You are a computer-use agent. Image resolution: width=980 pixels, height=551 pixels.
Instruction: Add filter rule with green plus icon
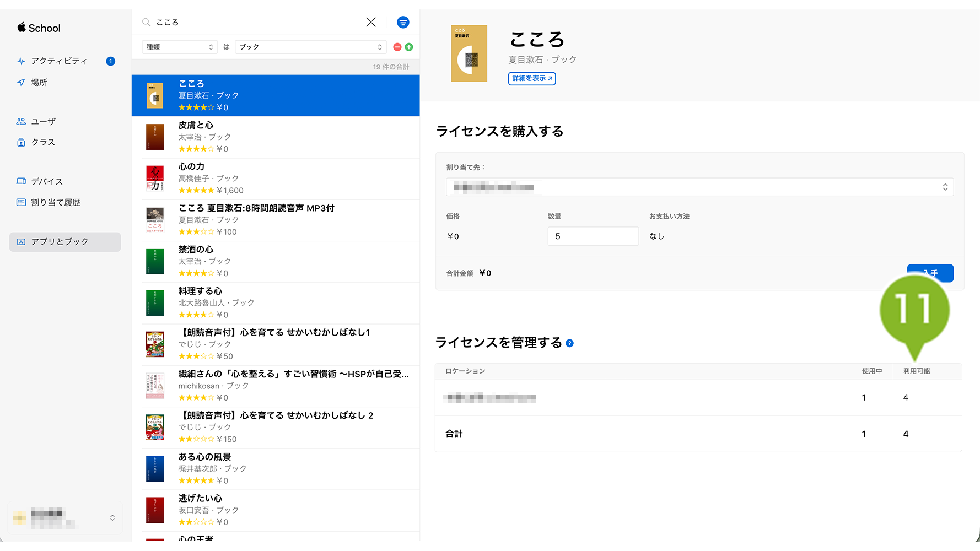click(x=409, y=47)
